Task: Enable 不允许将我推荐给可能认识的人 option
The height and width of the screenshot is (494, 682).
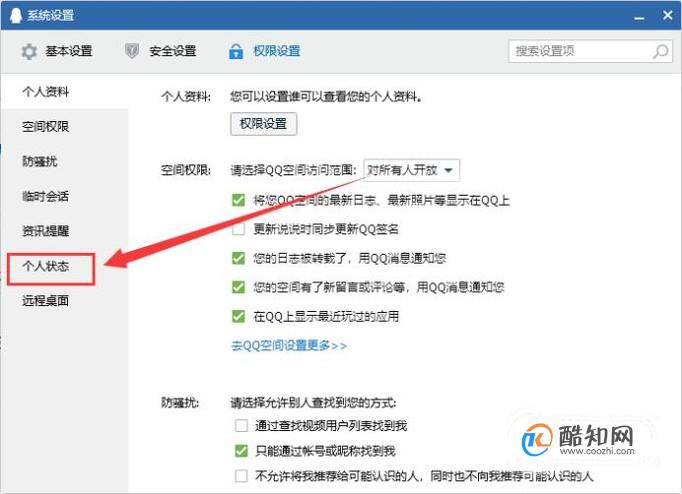Action: point(241,476)
